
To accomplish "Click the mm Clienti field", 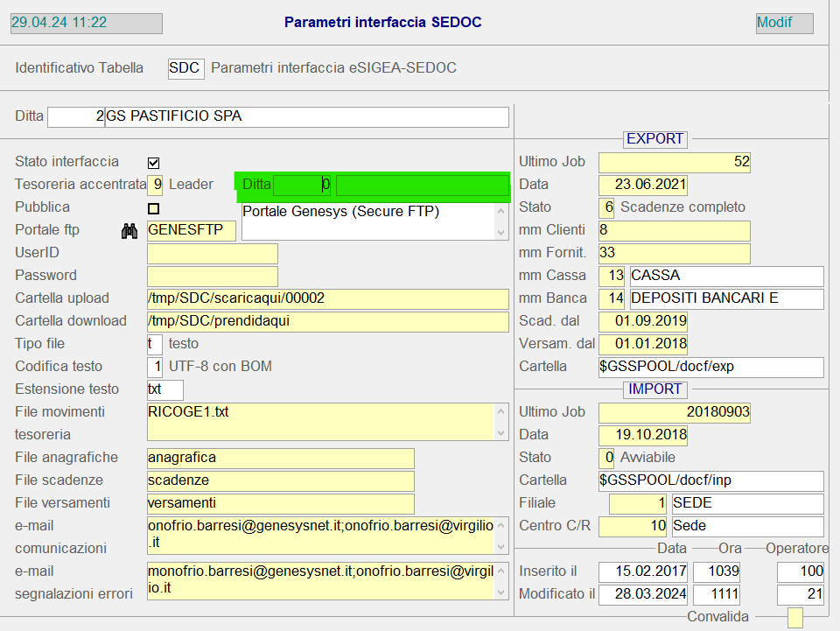I will 674,230.
